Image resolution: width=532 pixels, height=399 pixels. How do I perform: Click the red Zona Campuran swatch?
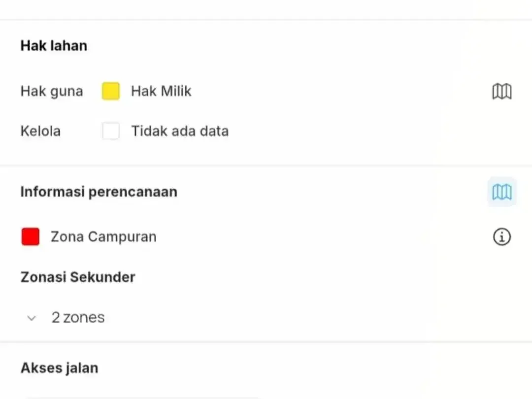point(30,236)
